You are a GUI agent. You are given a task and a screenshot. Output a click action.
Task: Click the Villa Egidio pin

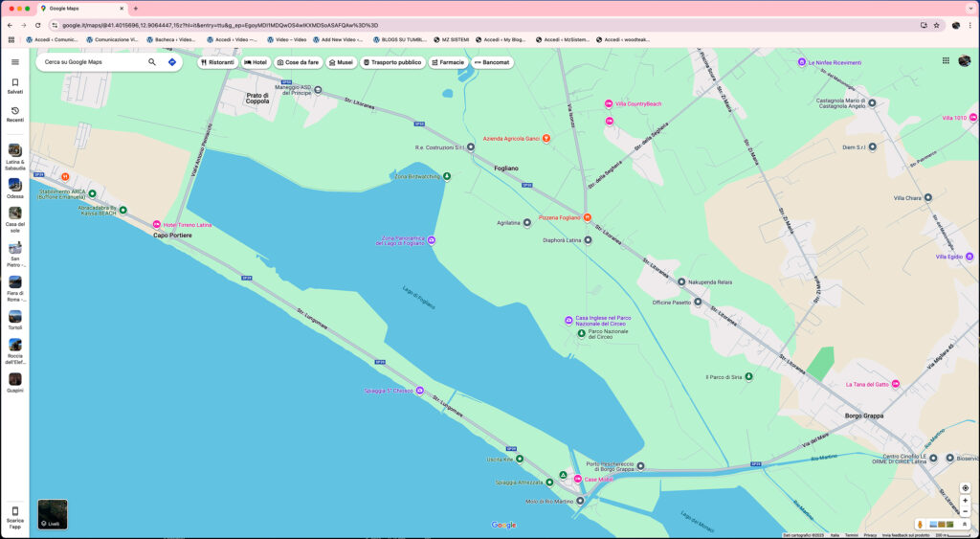click(x=969, y=257)
